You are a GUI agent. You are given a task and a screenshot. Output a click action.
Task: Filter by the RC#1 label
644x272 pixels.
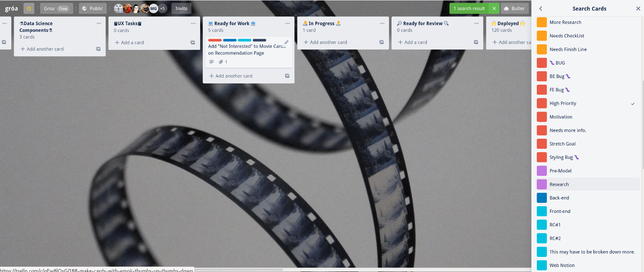(x=588, y=225)
